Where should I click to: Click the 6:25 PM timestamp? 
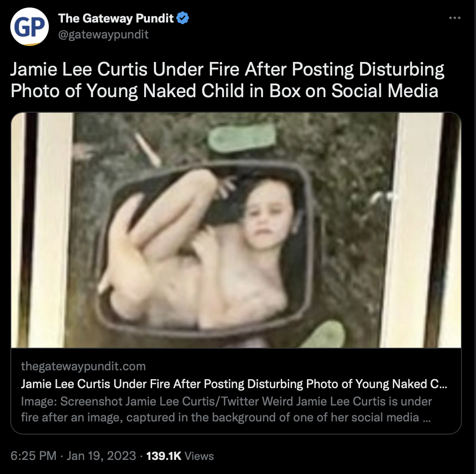coord(33,456)
